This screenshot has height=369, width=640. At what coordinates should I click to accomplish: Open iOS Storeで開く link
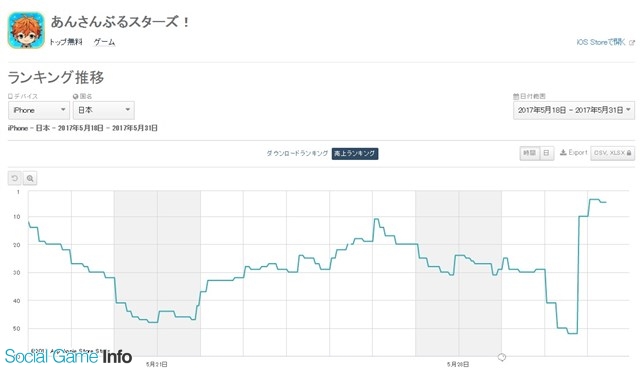[601, 42]
